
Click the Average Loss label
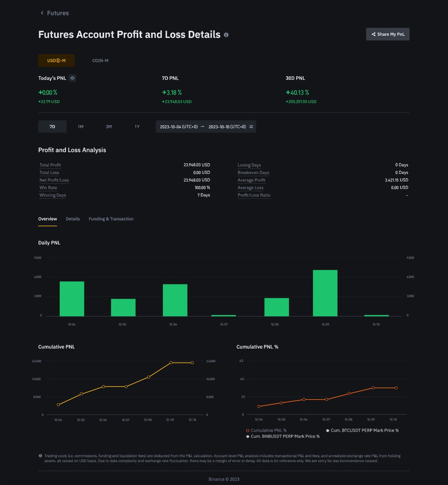[250, 188]
